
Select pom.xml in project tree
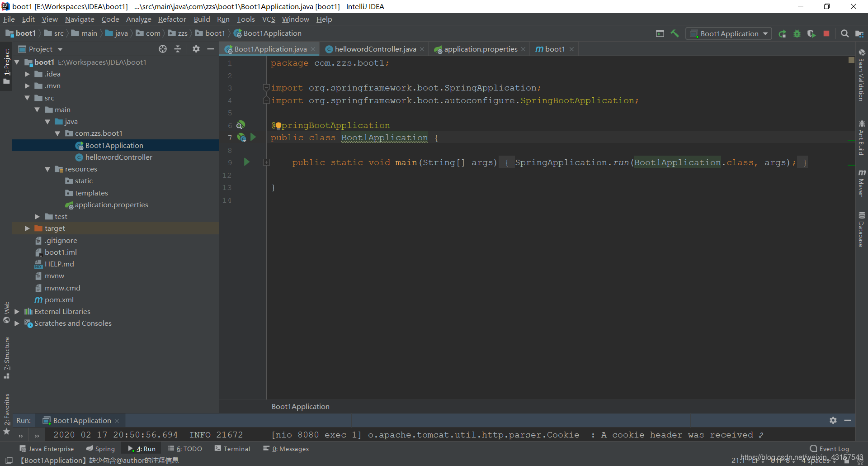pyautogui.click(x=59, y=300)
